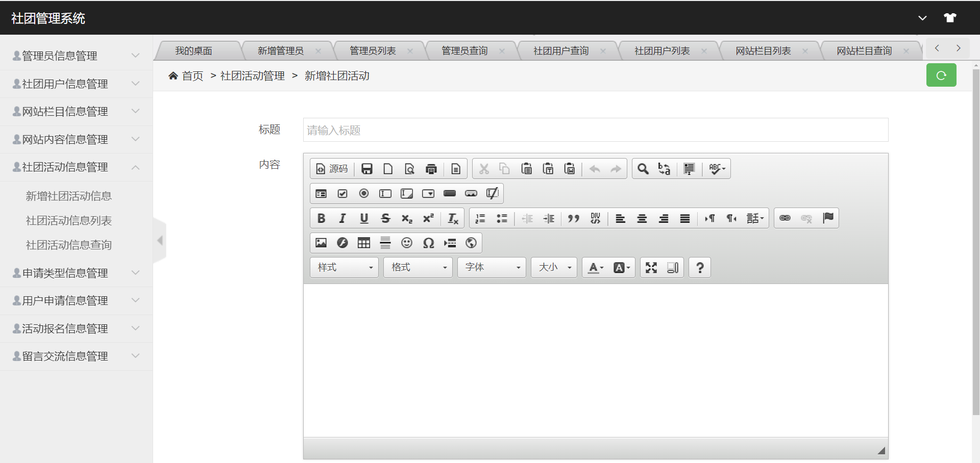
Task: Open the Find (magnifier) tool
Action: click(x=643, y=169)
